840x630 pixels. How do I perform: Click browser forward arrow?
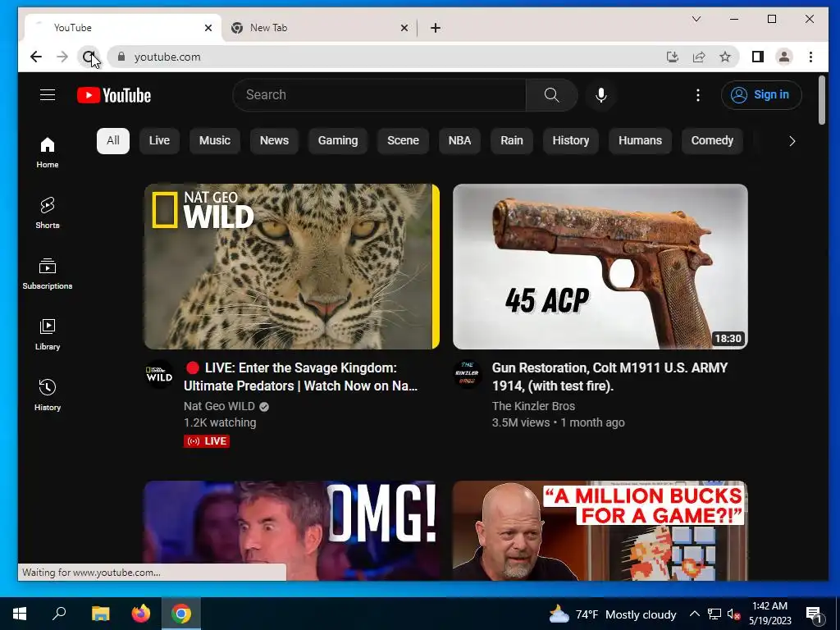(62, 57)
